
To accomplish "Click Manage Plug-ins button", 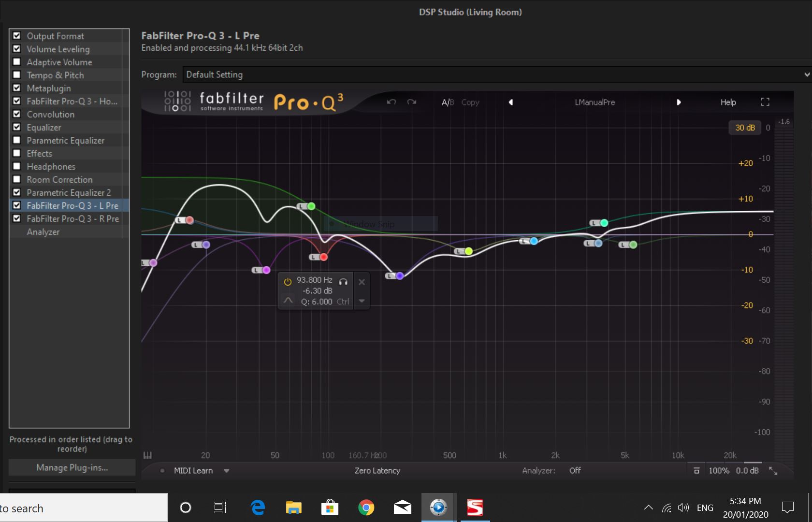I will [x=72, y=467].
